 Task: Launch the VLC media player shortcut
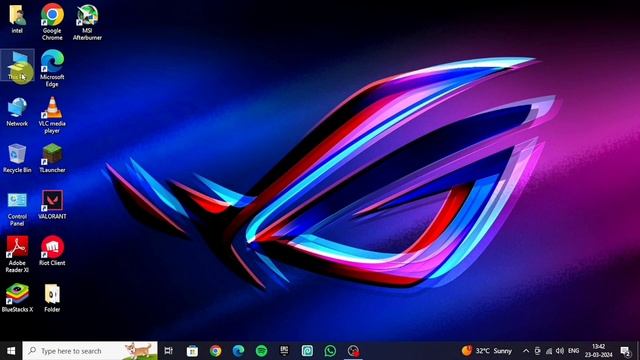click(52, 115)
